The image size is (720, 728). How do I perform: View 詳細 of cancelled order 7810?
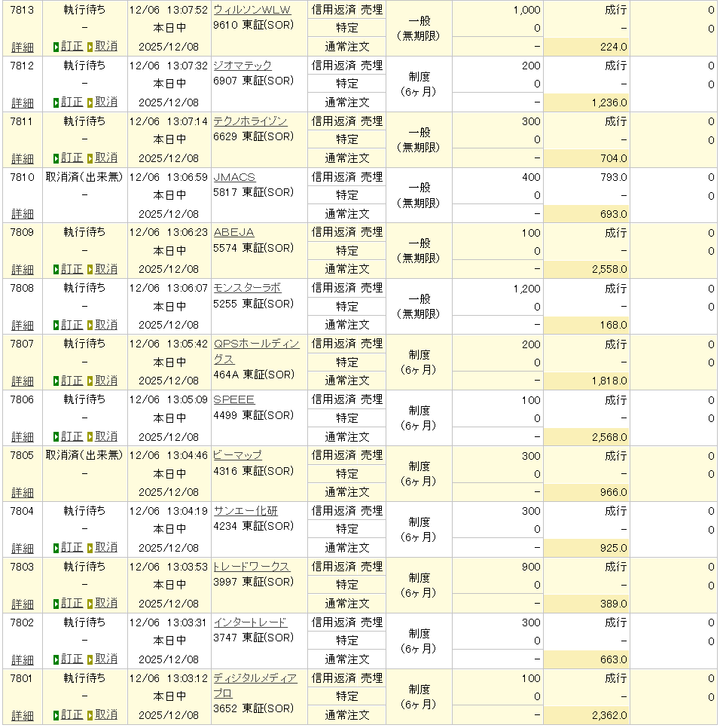coord(23,214)
